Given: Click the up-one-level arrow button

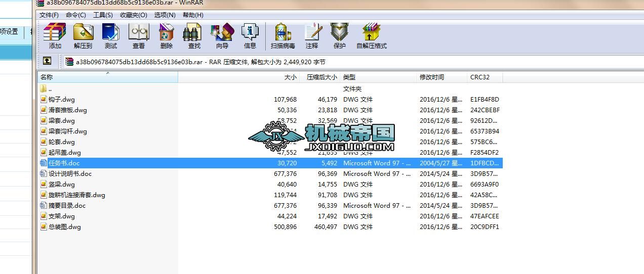Looking at the screenshot, I should pyautogui.click(x=47, y=61).
